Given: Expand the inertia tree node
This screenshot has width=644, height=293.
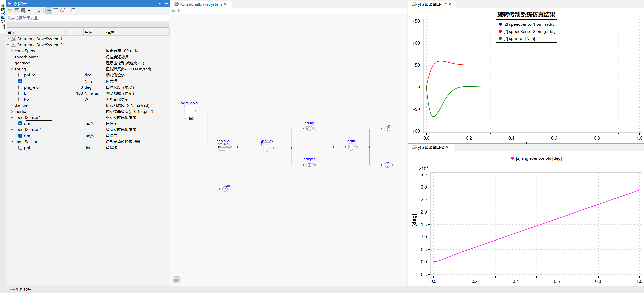Looking at the screenshot, I should pyautogui.click(x=12, y=111).
